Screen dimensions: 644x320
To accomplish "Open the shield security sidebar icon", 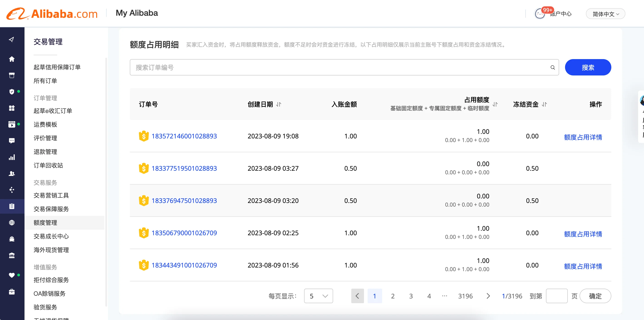I will (x=12, y=92).
